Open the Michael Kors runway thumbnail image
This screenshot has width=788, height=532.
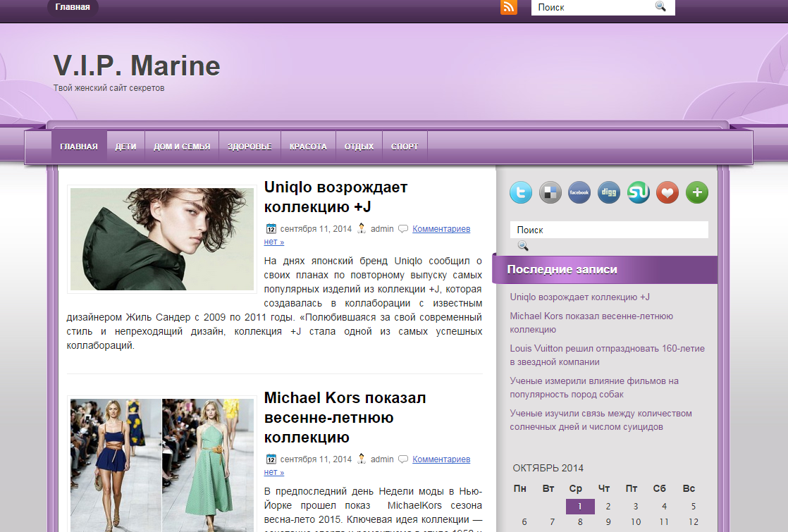tap(162, 464)
